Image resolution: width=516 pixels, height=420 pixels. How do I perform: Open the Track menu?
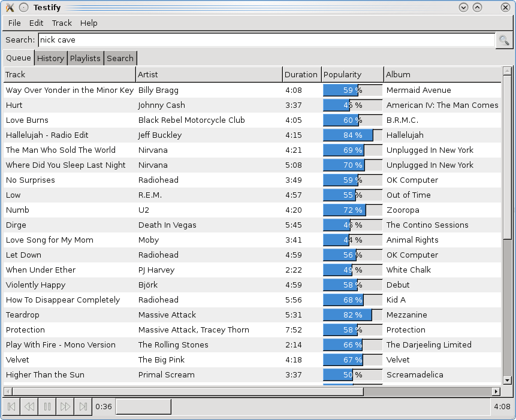tap(62, 23)
